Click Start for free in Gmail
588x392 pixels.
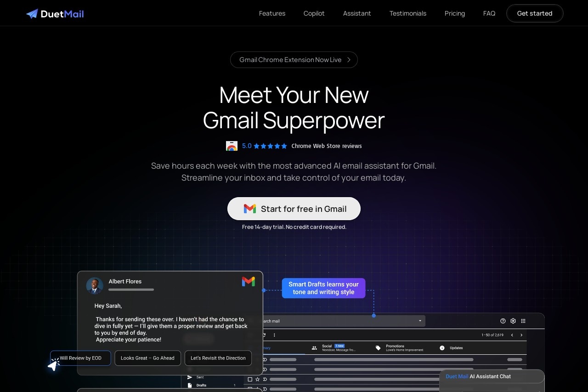(x=294, y=209)
